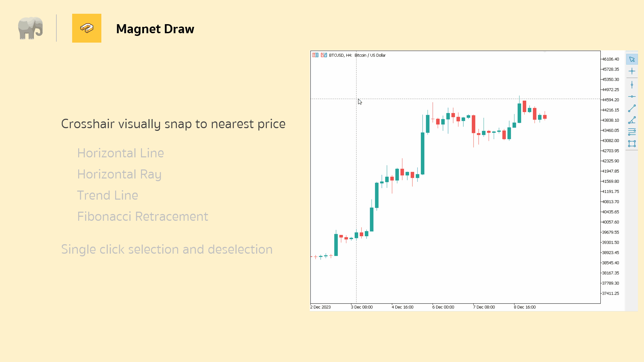644x362 pixels.
Task: Select the trend line tool
Action: pyautogui.click(x=632, y=108)
